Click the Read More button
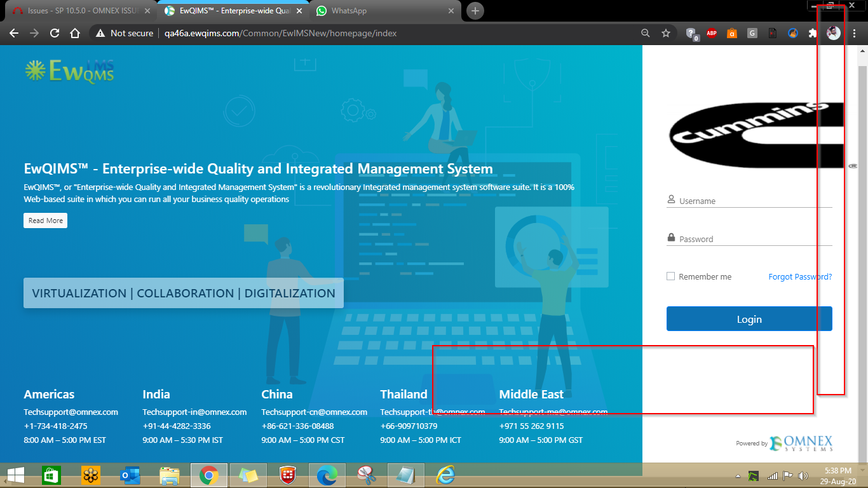Image resolution: width=868 pixels, height=488 pixels. 45,220
